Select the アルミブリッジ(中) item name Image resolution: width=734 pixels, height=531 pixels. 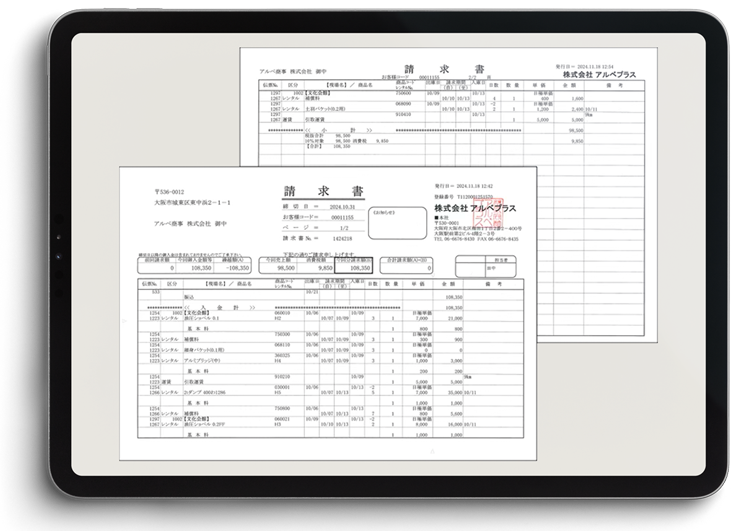click(x=202, y=361)
